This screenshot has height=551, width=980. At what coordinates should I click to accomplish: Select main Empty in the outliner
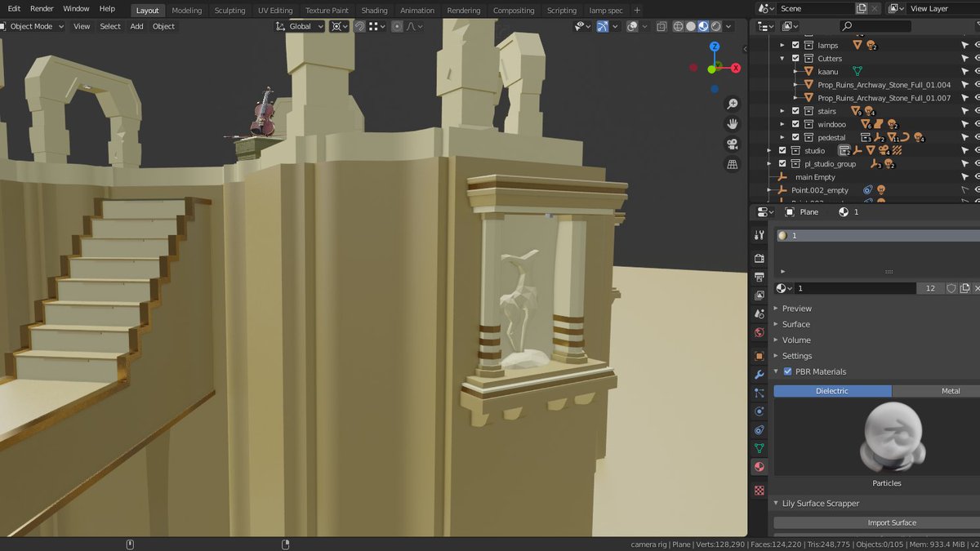[815, 177]
